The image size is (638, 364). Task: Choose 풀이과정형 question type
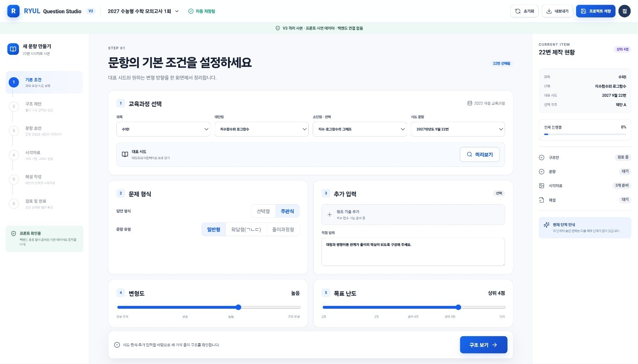(283, 230)
